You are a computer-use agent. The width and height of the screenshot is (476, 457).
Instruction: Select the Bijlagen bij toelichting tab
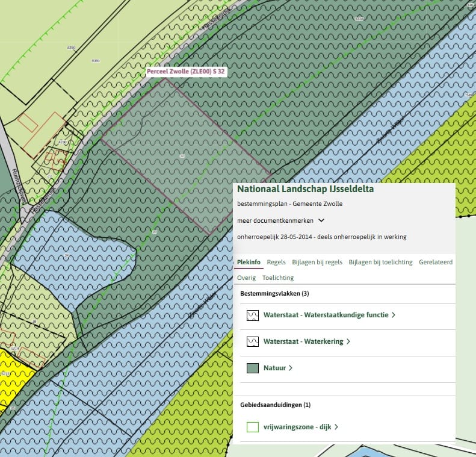point(380,263)
